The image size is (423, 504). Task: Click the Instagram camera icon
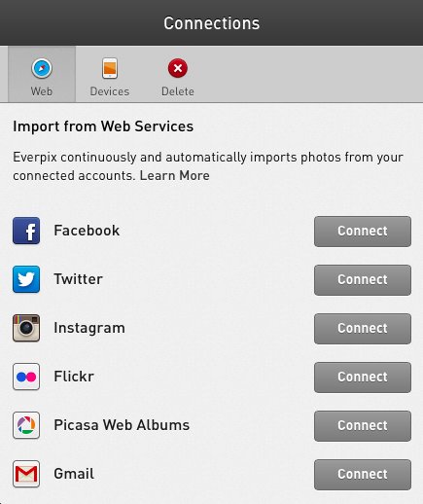pos(26,328)
